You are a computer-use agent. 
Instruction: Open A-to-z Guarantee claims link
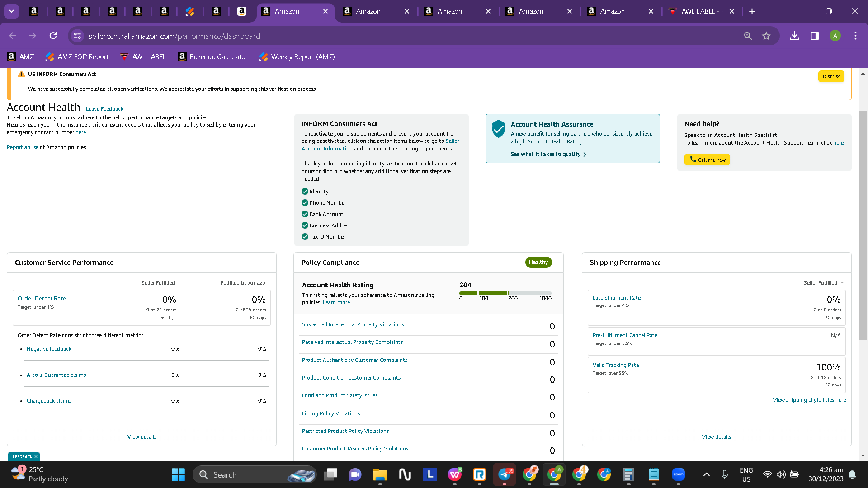pyautogui.click(x=56, y=375)
